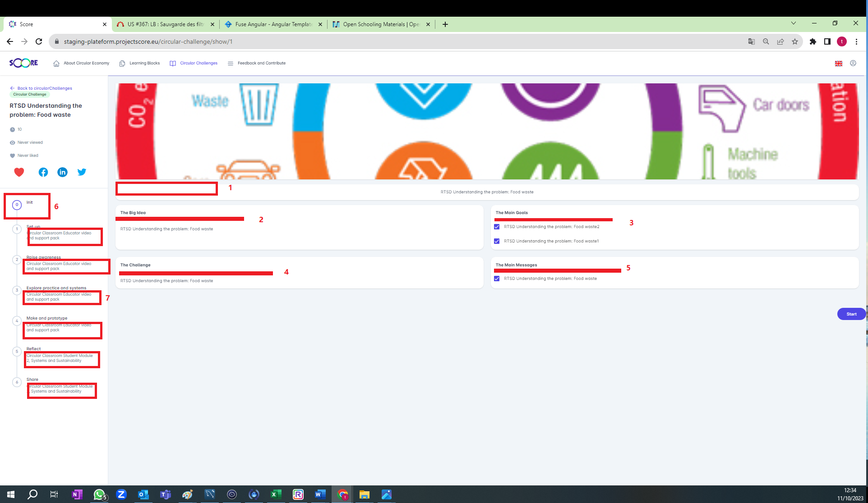Viewport: 868px width, 503px height.
Task: Share challenge on Twitter
Action: [x=82, y=172]
